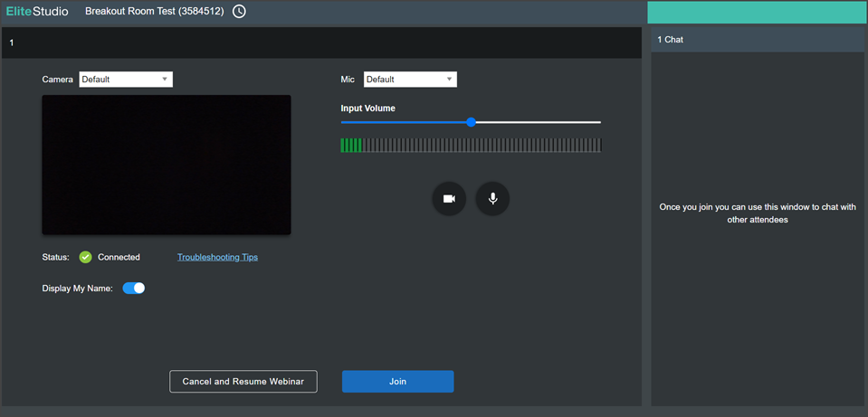Click the black camera preview area

coord(167,165)
